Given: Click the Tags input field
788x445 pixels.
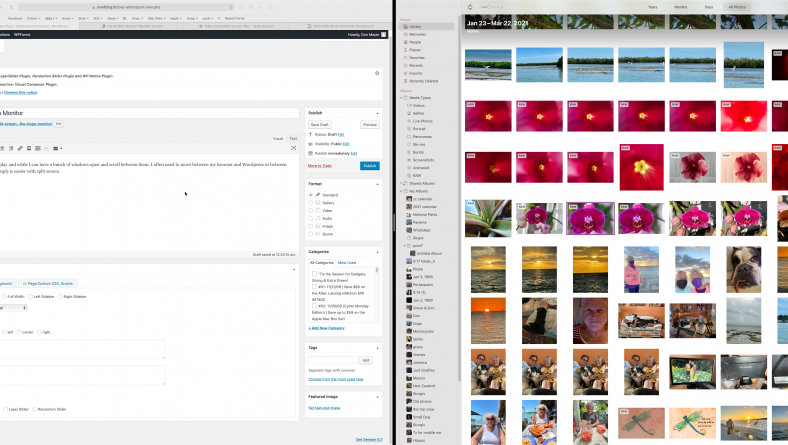Looking at the screenshot, I should [333, 360].
